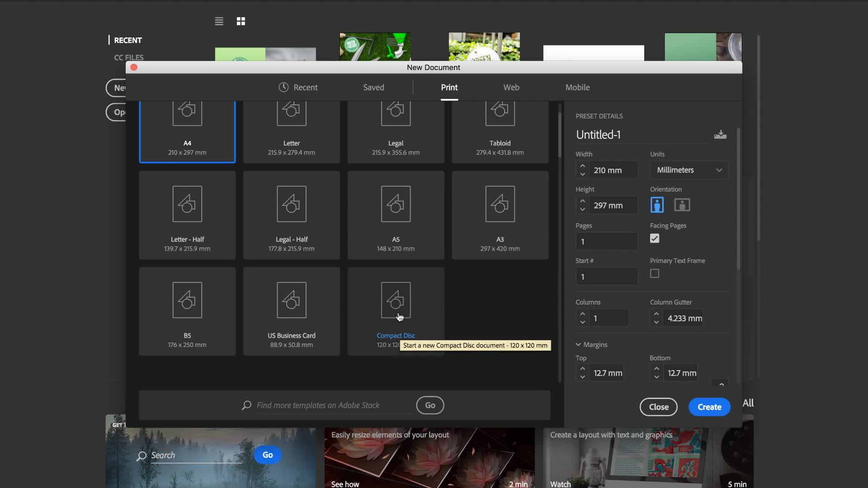Open the white blank recent document thumbnail
This screenshot has width=868, height=488.
(x=594, y=53)
